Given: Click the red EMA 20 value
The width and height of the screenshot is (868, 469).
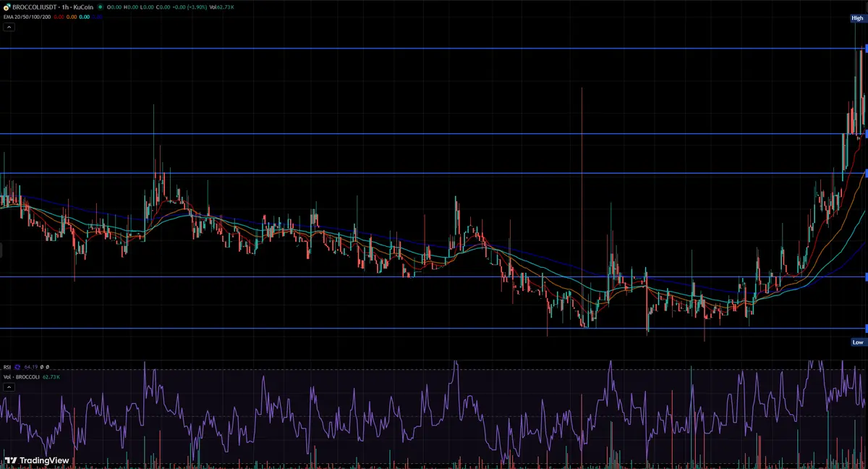Looking at the screenshot, I should click(59, 17).
